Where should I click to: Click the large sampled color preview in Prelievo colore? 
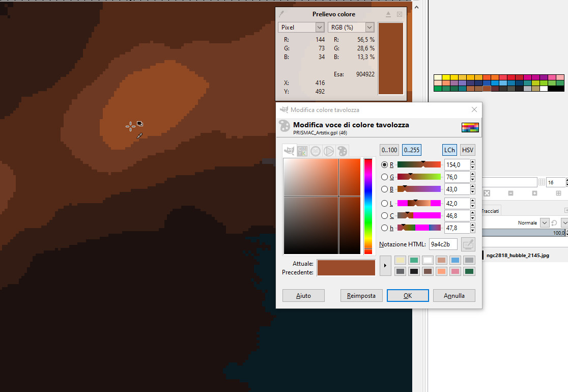tap(390, 59)
